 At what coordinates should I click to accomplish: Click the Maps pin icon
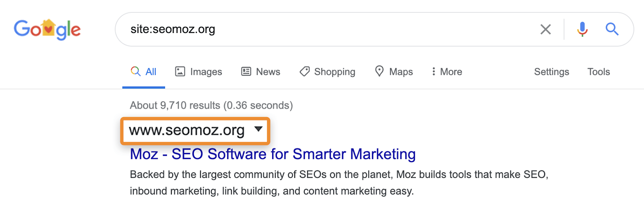click(379, 71)
